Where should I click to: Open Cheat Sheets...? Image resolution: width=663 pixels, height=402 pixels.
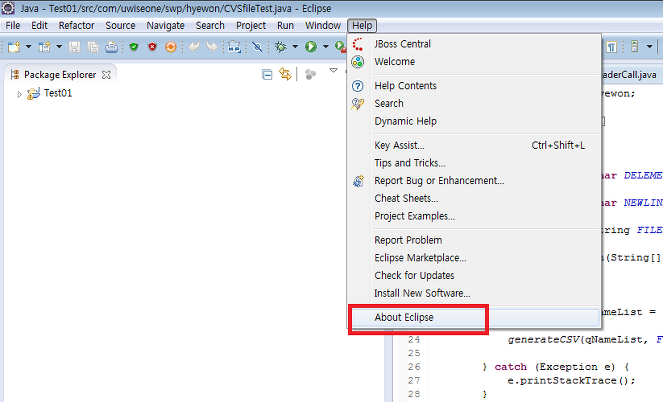(x=474, y=199)
